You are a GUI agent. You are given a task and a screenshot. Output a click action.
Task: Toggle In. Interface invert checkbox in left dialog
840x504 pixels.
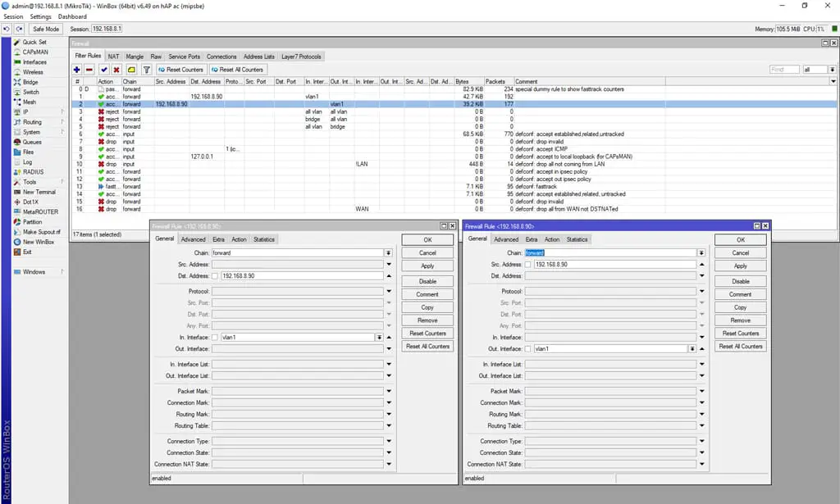point(215,338)
